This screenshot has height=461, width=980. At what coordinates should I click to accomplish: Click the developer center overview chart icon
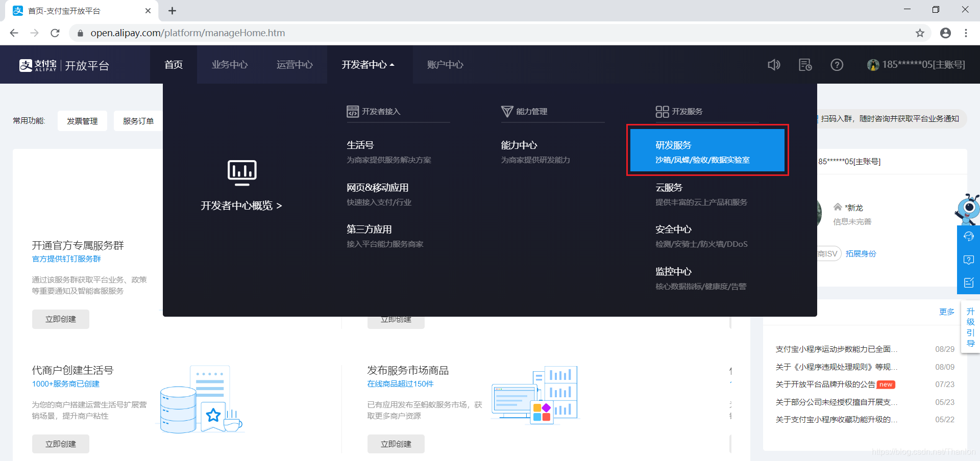[x=242, y=172]
